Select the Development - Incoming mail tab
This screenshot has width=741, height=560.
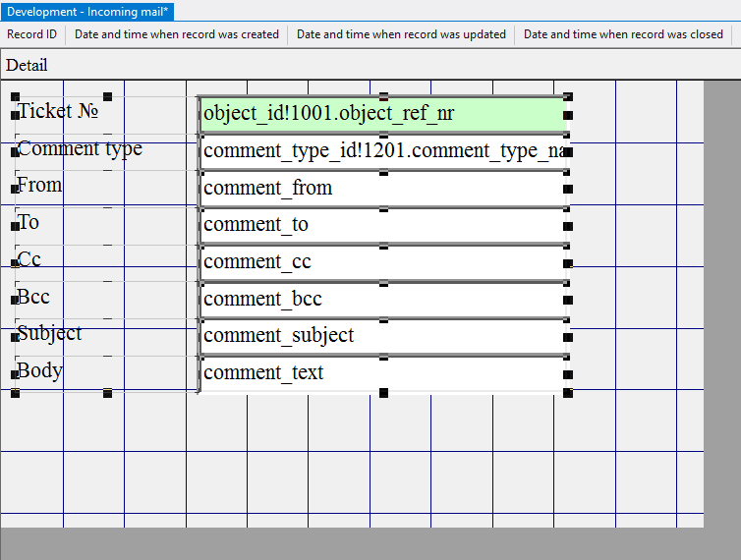(87, 11)
